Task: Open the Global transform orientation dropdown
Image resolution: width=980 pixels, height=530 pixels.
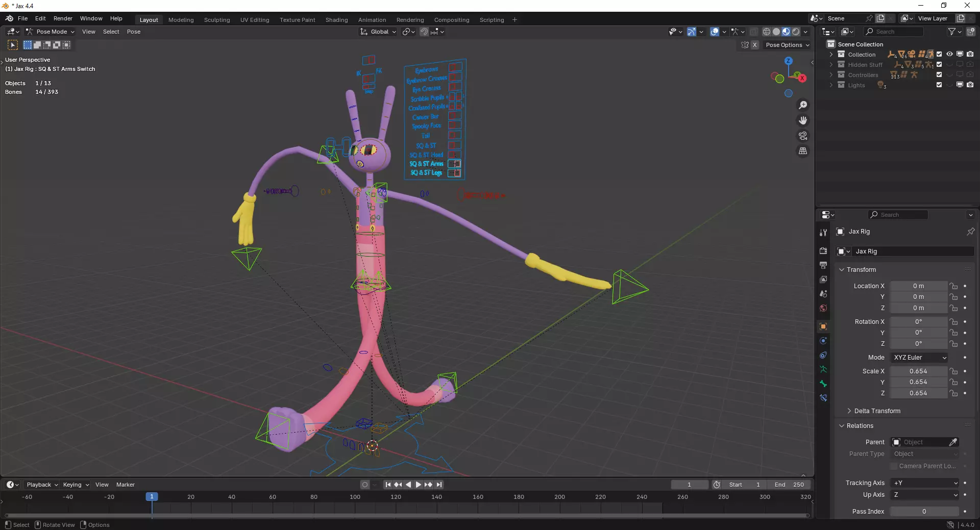Action: (379, 32)
